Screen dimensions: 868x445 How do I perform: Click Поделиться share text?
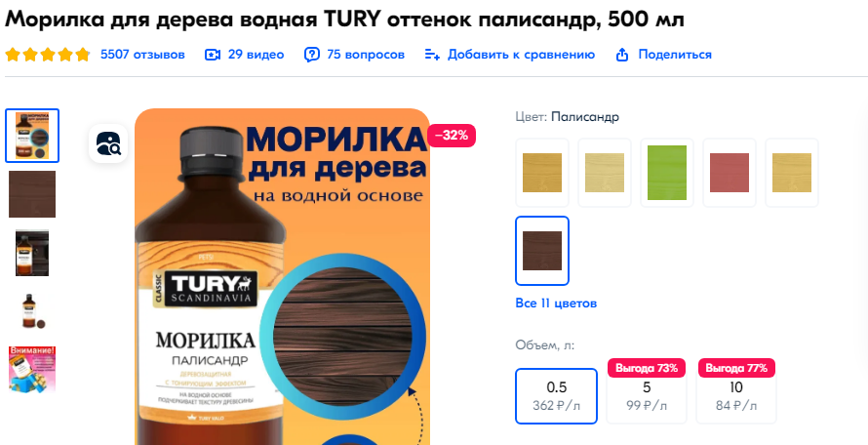click(675, 55)
